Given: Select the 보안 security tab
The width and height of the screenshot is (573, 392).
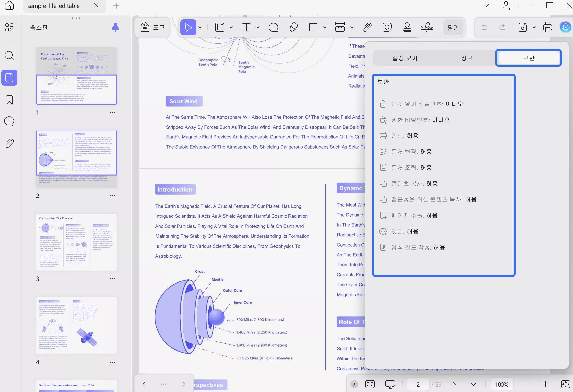Looking at the screenshot, I should pyautogui.click(x=528, y=58).
